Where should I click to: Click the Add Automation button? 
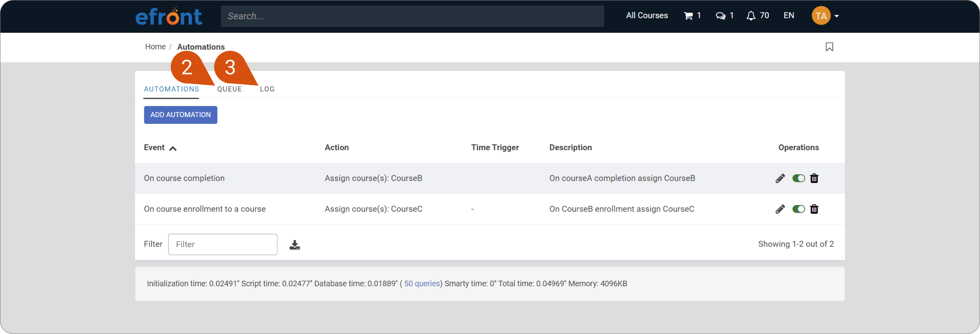[x=181, y=115]
